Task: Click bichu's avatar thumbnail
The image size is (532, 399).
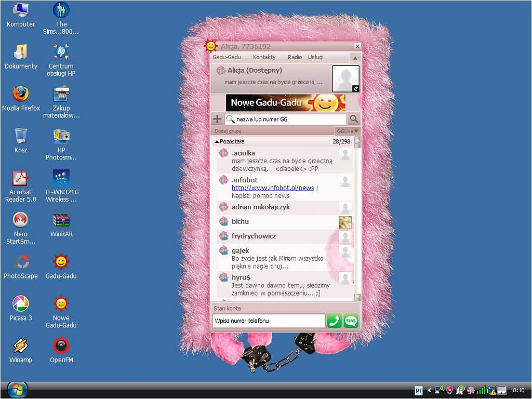Action: 345,222
